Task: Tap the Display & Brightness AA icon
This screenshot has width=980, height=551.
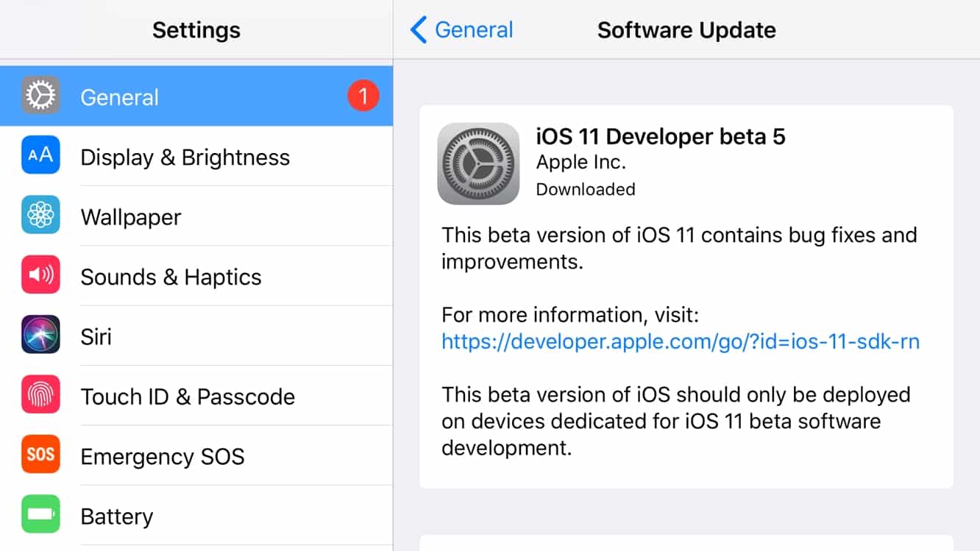Action: point(40,155)
